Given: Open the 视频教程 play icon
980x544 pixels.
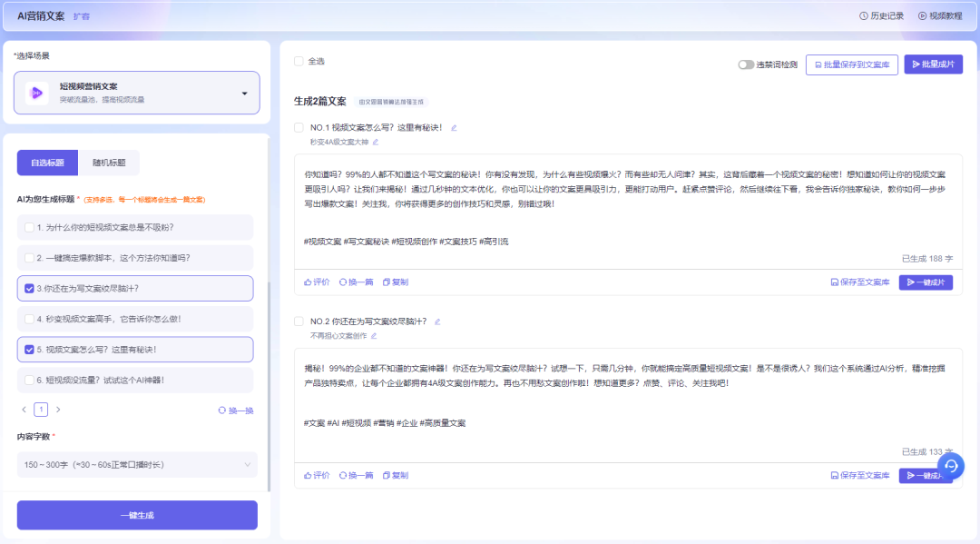Looking at the screenshot, I should [924, 15].
